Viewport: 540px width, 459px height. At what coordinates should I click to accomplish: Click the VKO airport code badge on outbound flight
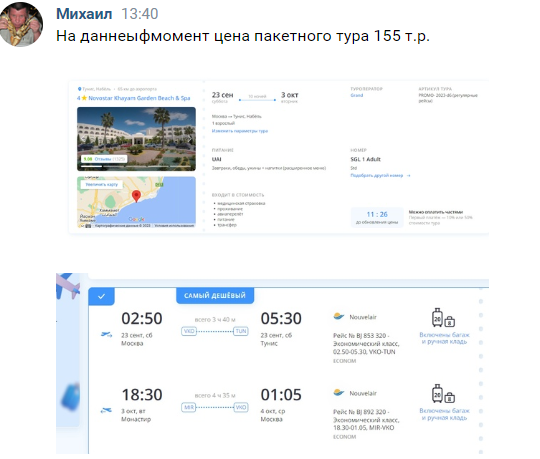pyautogui.click(x=189, y=331)
